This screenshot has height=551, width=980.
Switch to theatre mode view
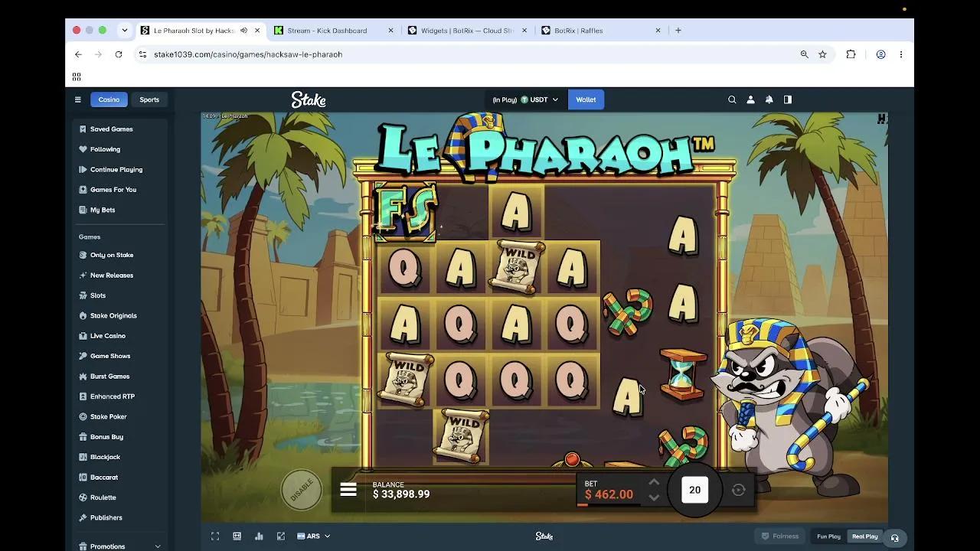pos(237,536)
